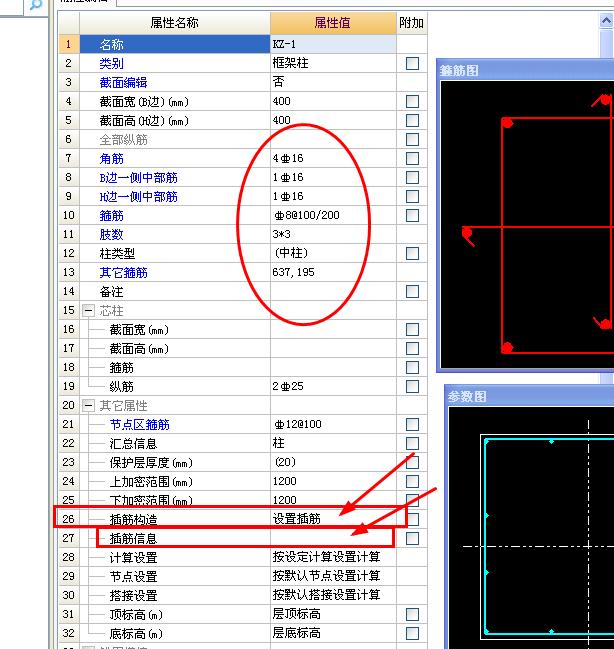Image resolution: width=614 pixels, height=649 pixels.
Task: Tick the 附加 checkbox for 插筋信息 row
Action: [x=412, y=538]
